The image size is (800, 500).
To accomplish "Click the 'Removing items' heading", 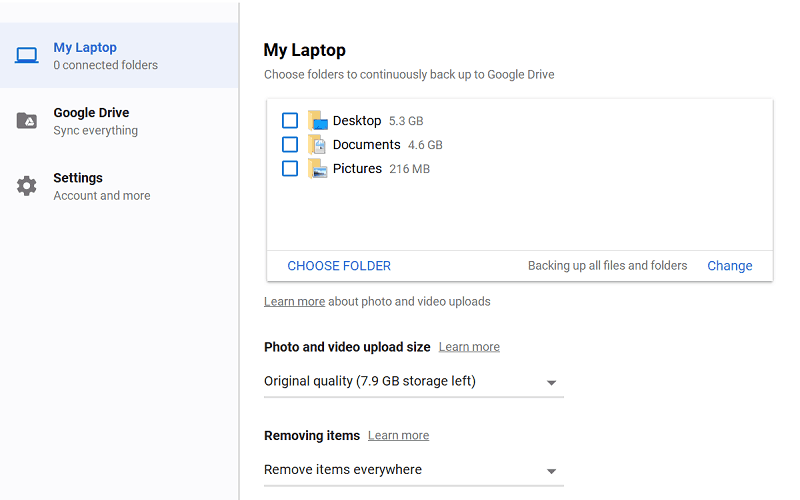I will coord(312,436).
